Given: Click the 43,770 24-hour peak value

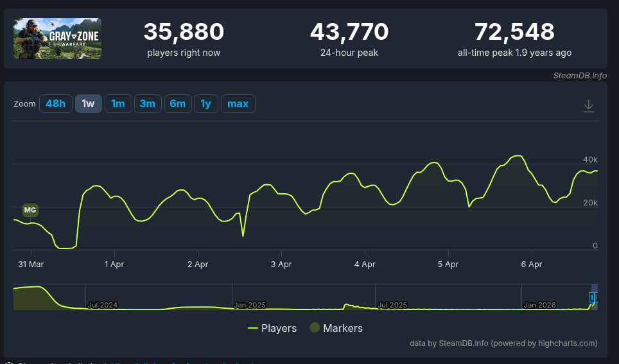Looking at the screenshot, I should click(349, 31).
